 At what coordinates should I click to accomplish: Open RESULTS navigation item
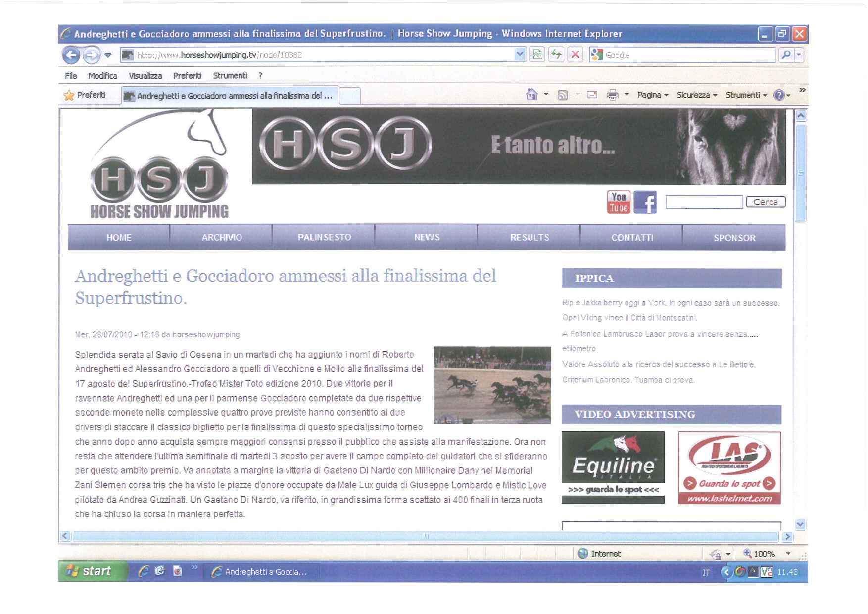click(530, 238)
